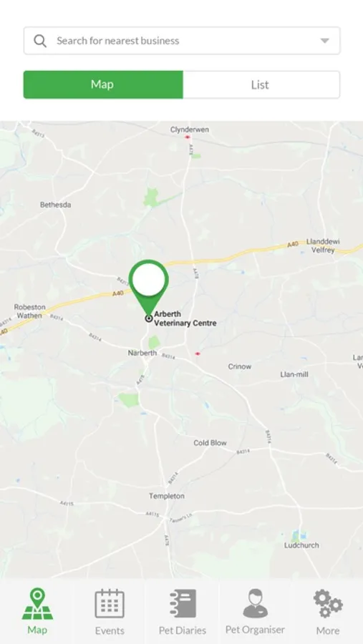The height and width of the screenshot is (644, 363).
Task: Tap the red station marker near Crinow
Action: pos(198,353)
